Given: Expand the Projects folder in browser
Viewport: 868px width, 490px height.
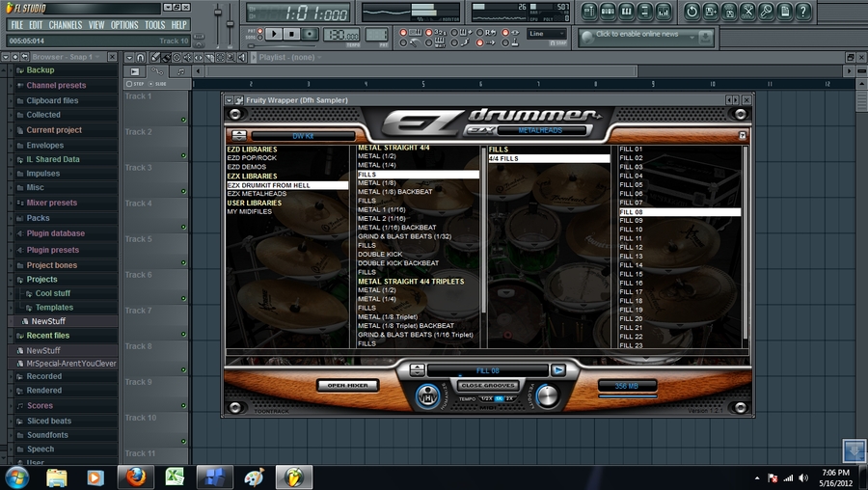Looking at the screenshot, I should [41, 280].
